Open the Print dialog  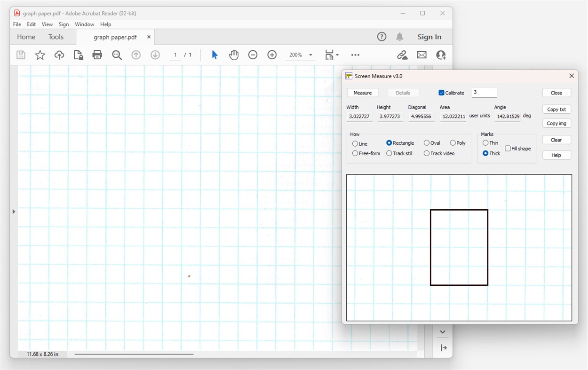tap(97, 55)
